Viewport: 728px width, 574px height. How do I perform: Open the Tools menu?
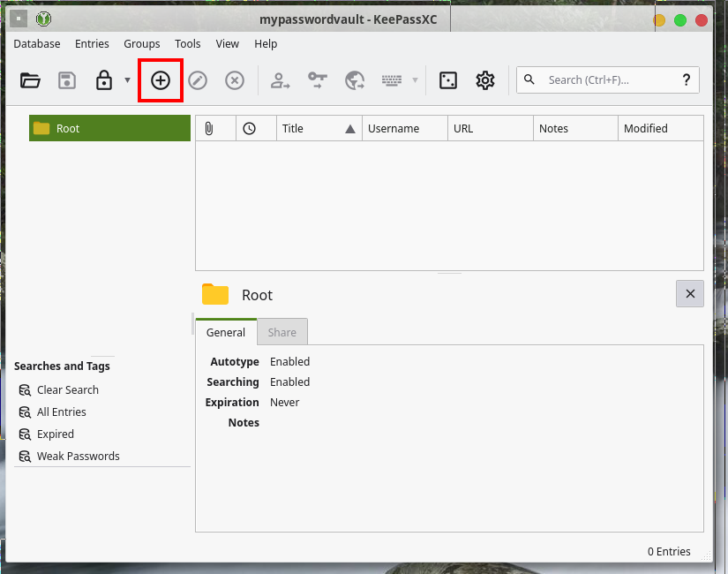188,43
